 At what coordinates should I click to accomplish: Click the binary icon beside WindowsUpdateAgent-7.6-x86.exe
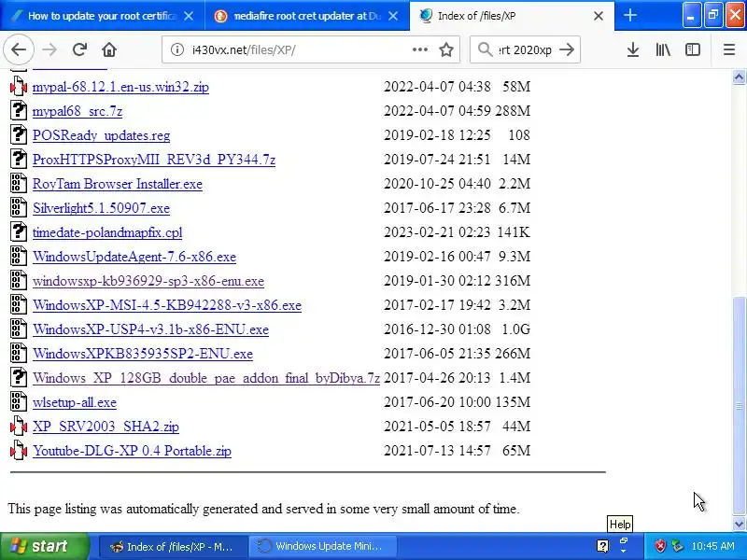coord(19,257)
